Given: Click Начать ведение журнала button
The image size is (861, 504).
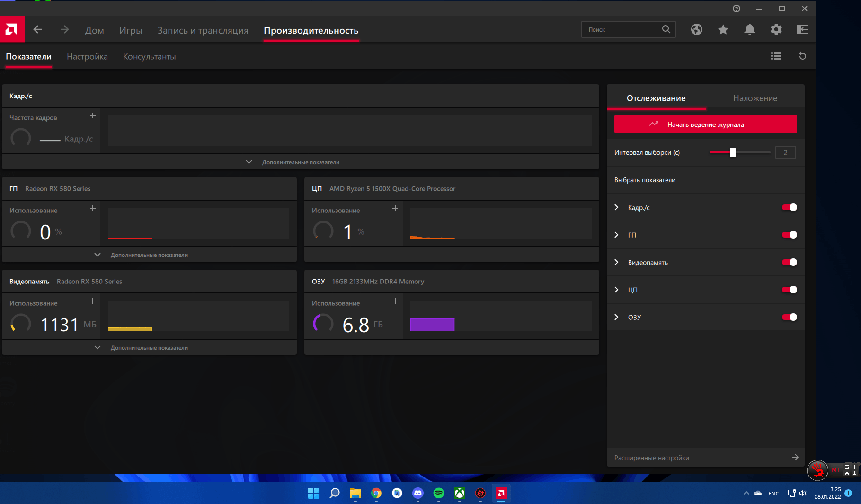Looking at the screenshot, I should [705, 124].
